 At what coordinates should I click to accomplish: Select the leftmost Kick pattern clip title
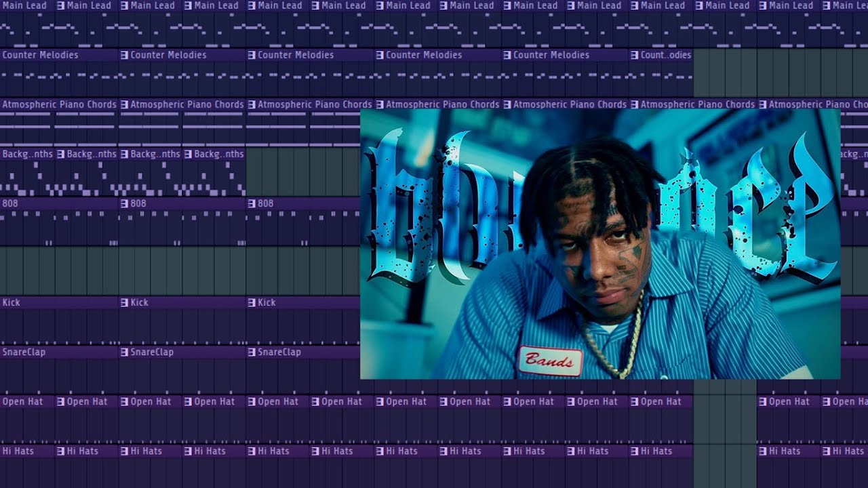tap(12, 302)
